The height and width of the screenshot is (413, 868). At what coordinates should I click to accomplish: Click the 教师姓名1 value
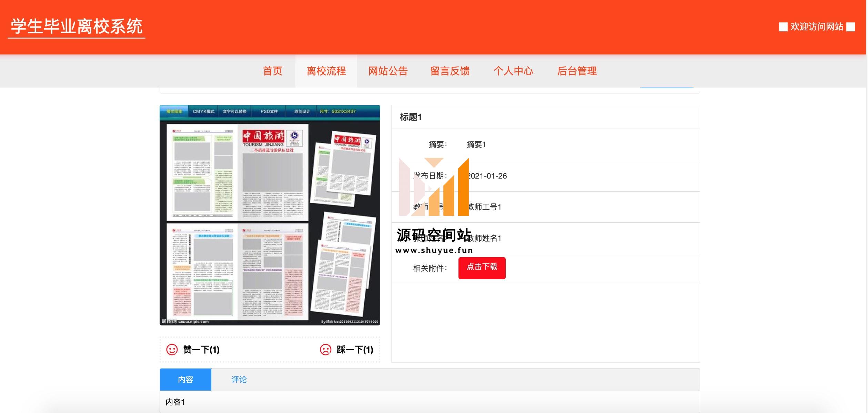[484, 238]
